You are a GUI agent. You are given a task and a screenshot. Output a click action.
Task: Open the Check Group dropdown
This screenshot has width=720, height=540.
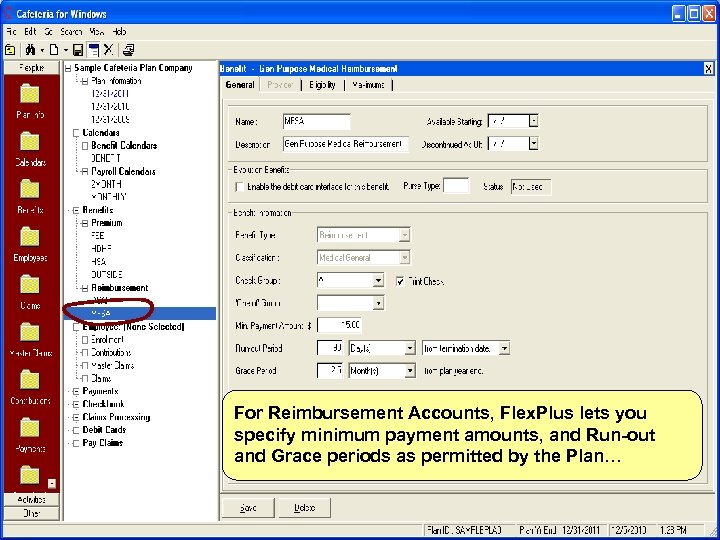tap(378, 281)
